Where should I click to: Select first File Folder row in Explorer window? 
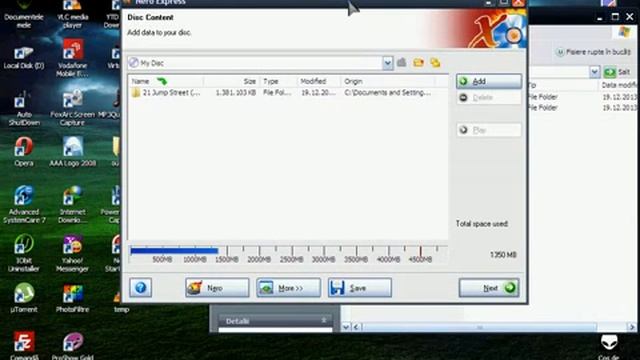pyautogui.click(x=583, y=97)
